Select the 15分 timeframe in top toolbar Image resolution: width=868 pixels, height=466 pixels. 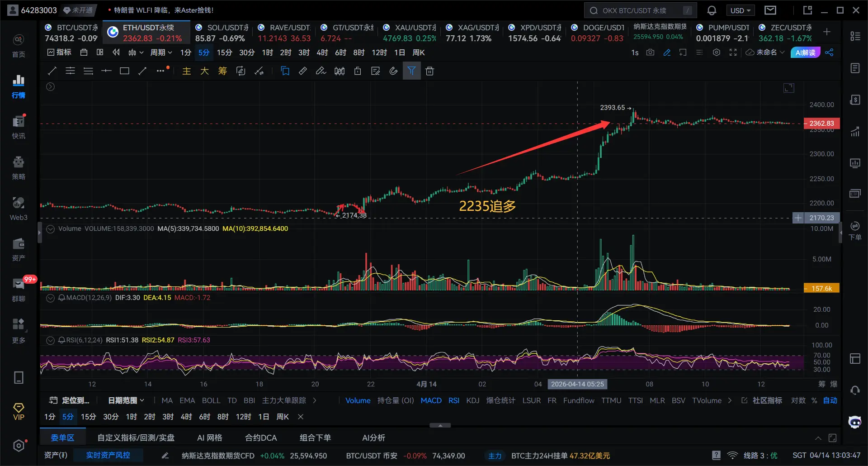(x=224, y=52)
